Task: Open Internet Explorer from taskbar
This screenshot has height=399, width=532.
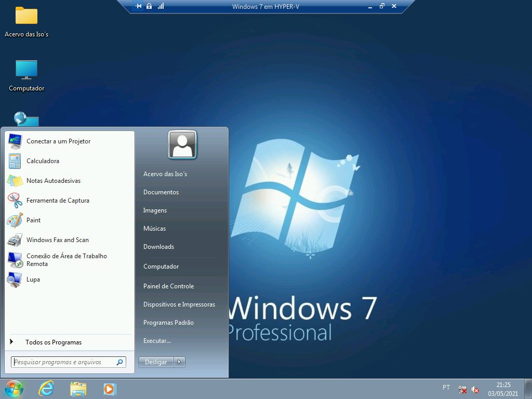Action: coord(46,389)
